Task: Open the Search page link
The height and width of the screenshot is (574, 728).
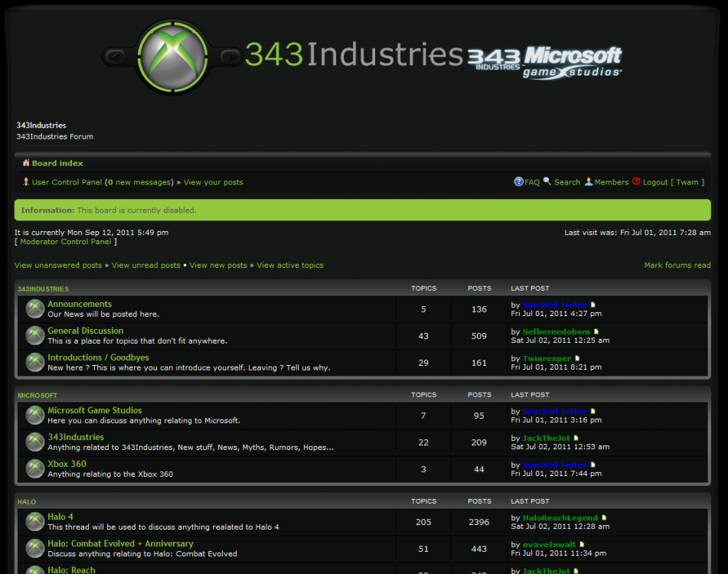Action: click(566, 182)
